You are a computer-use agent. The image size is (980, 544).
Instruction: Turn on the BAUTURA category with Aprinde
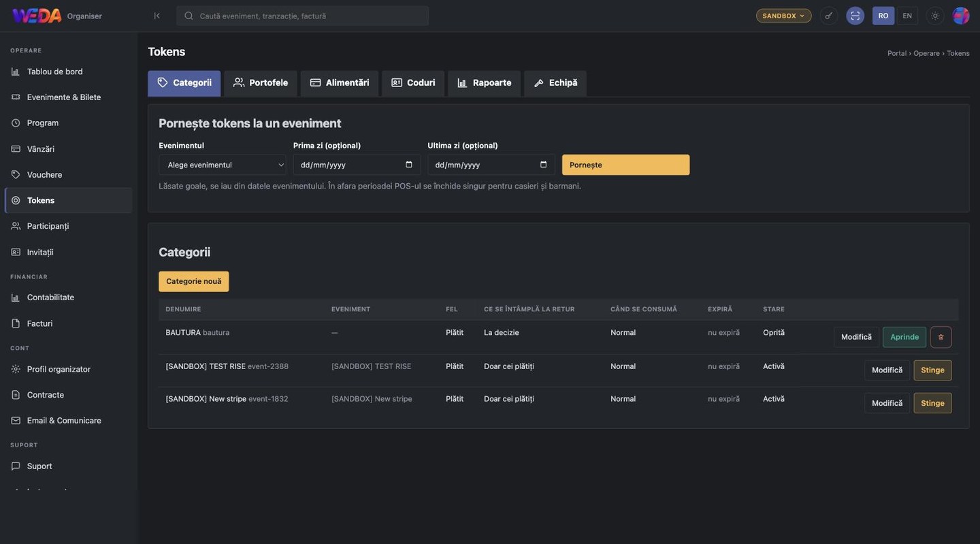[x=904, y=337]
